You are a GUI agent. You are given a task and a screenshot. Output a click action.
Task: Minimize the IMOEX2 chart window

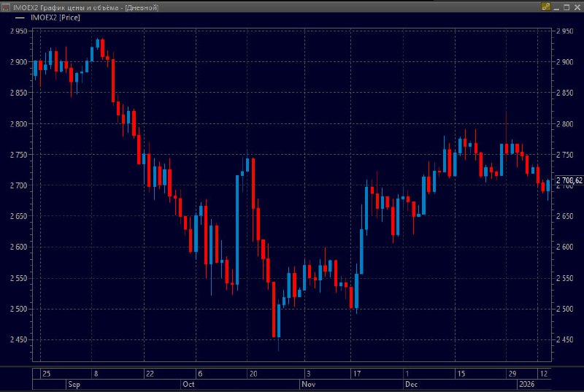pos(558,7)
